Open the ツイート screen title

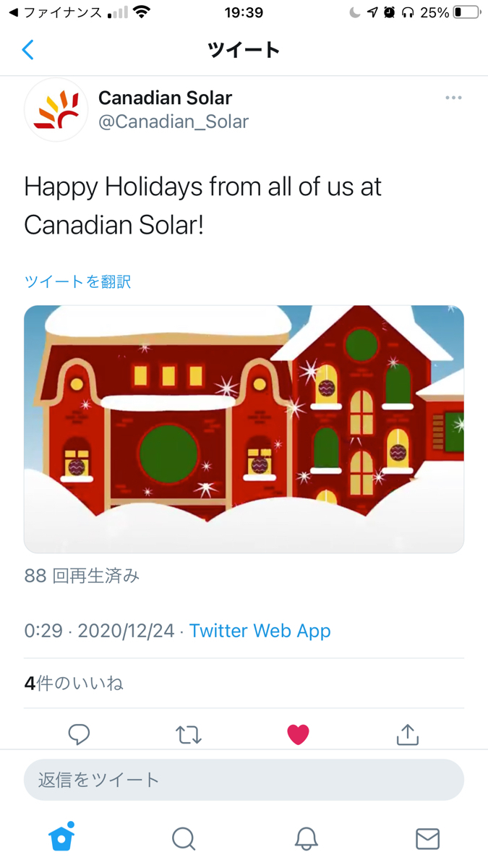pyautogui.click(x=244, y=49)
